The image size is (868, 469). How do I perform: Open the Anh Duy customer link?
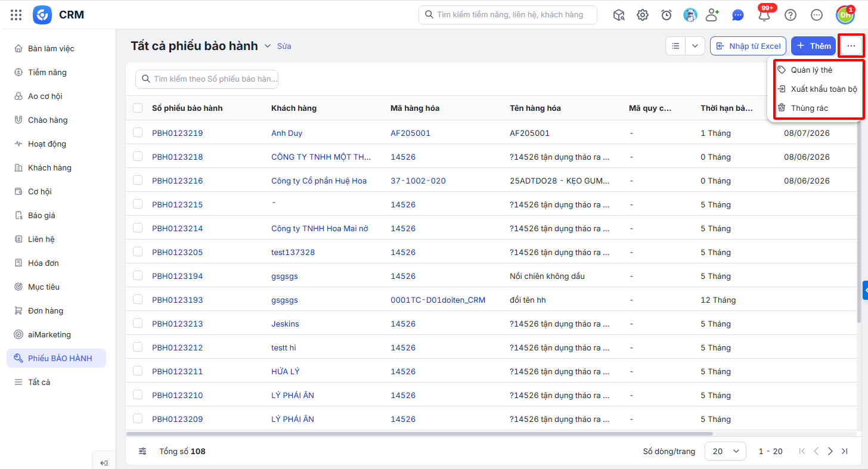pyautogui.click(x=287, y=133)
